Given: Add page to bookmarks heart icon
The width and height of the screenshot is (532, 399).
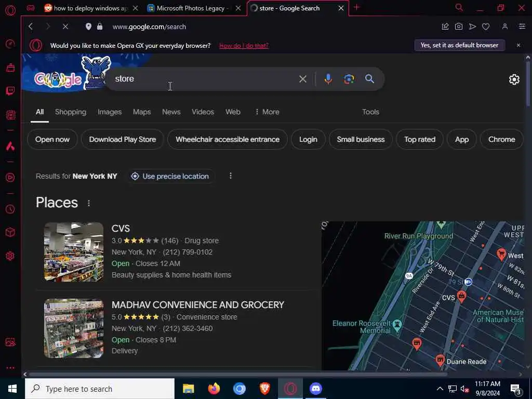Looking at the screenshot, I should click(x=486, y=26).
